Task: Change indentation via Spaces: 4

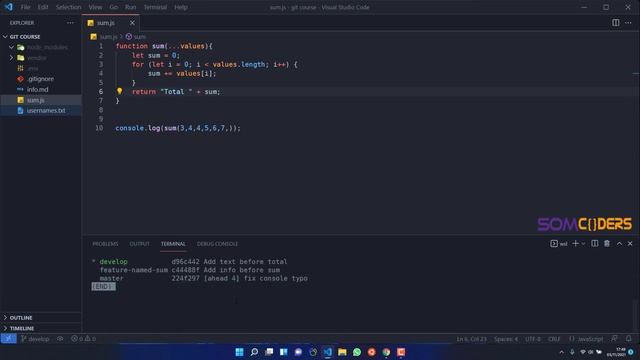Action: [506, 339]
